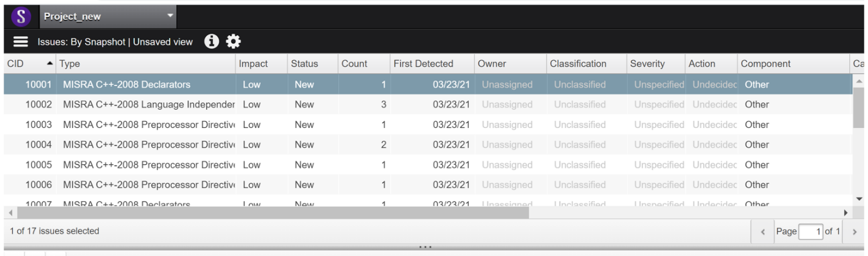868x256 pixels.
Task: Click the Classification column header
Action: pyautogui.click(x=586, y=64)
